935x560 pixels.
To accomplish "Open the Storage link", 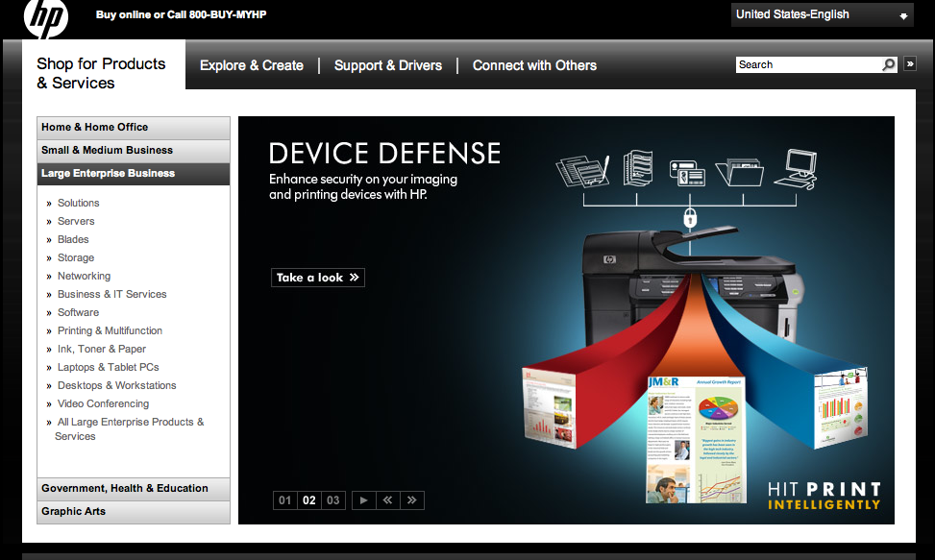I will coord(76,258).
